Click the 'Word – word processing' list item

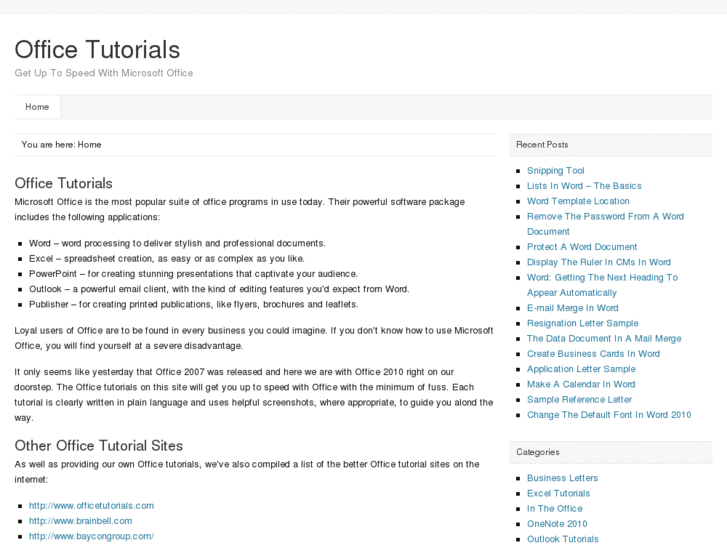pyautogui.click(x=177, y=244)
